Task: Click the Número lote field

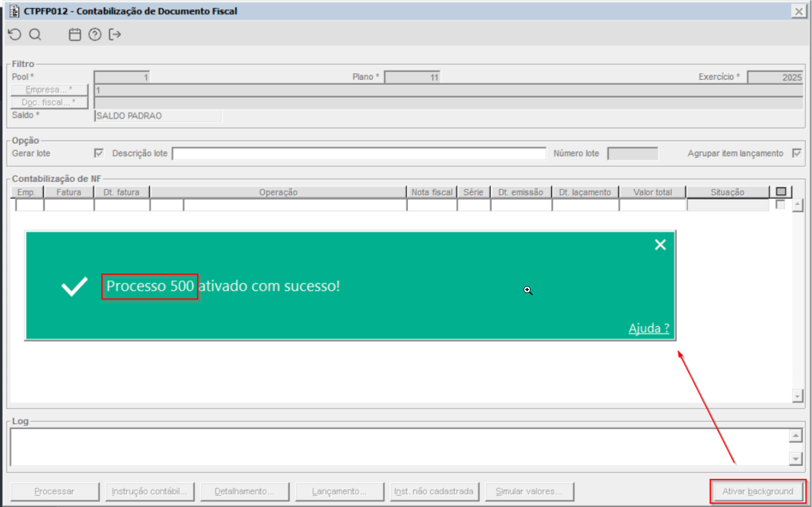Action: 633,153
